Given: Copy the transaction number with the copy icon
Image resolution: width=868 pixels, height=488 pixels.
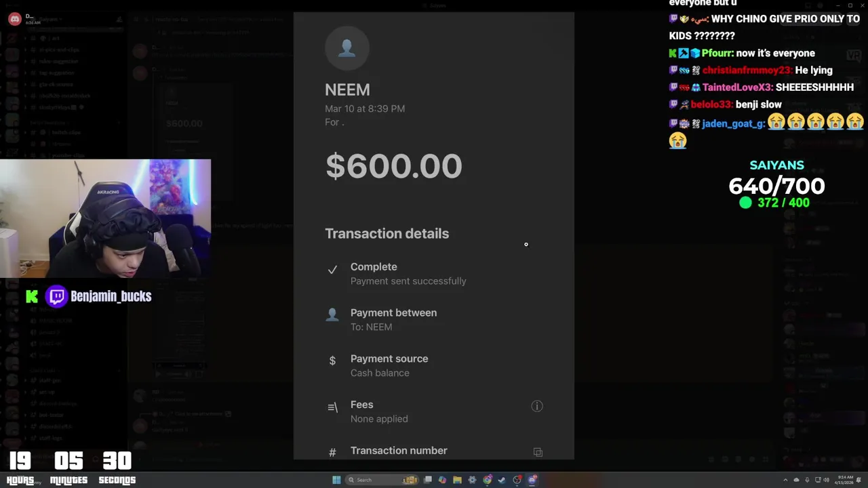Looking at the screenshot, I should point(538,452).
